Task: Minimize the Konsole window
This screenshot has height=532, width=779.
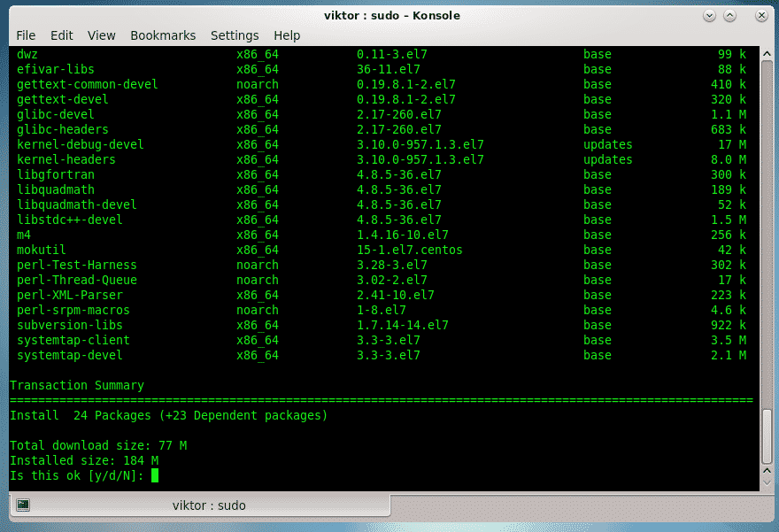Action: (x=710, y=16)
